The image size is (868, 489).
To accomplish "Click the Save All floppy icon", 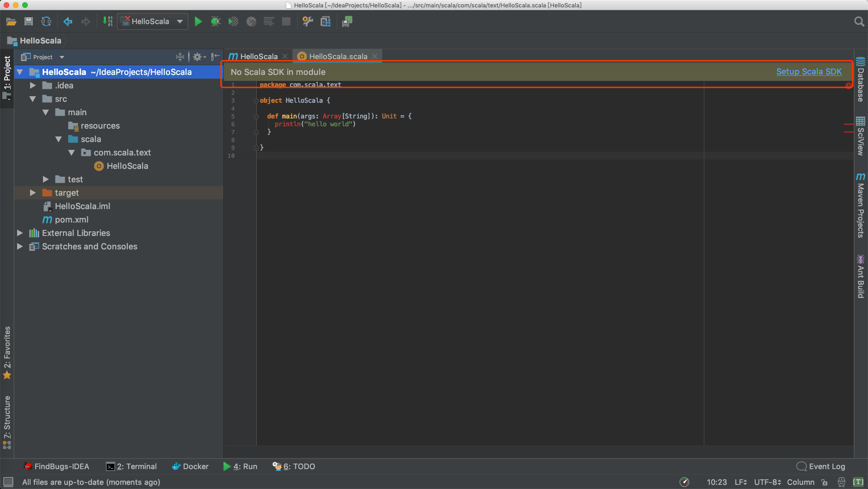I will (29, 21).
